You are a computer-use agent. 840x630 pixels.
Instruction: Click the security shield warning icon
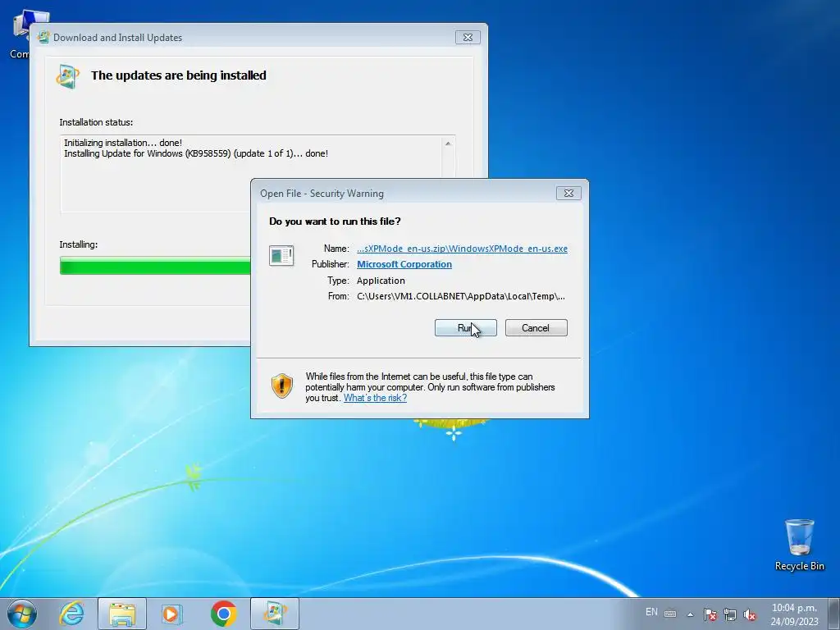click(x=282, y=386)
